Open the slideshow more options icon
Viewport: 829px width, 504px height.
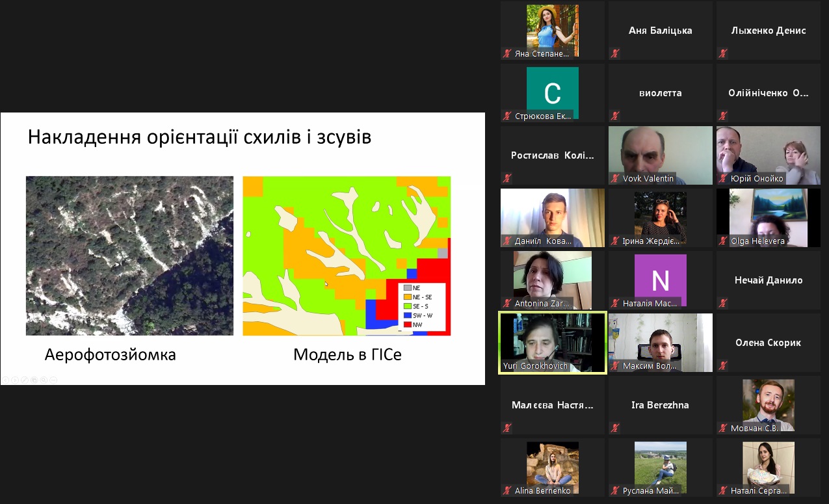(53, 379)
